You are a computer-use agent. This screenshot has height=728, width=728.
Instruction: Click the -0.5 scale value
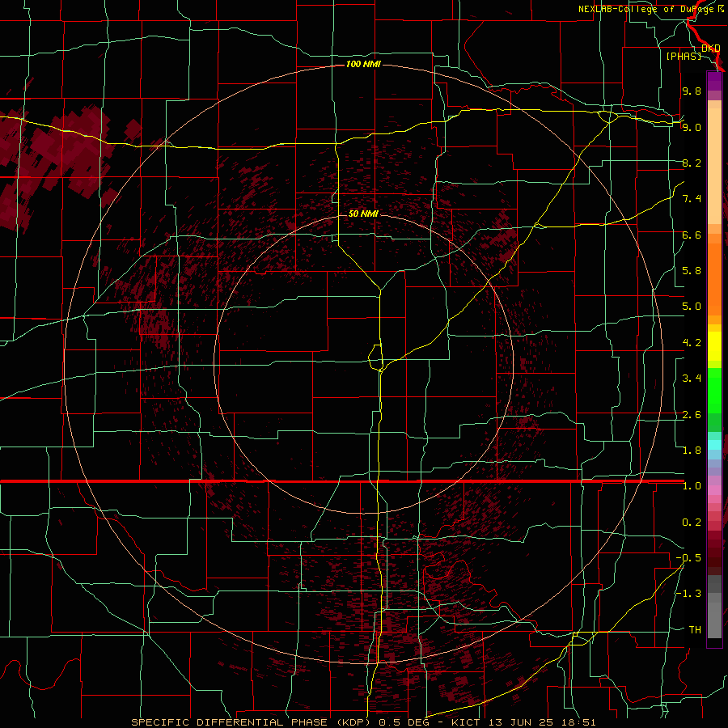pos(688,558)
